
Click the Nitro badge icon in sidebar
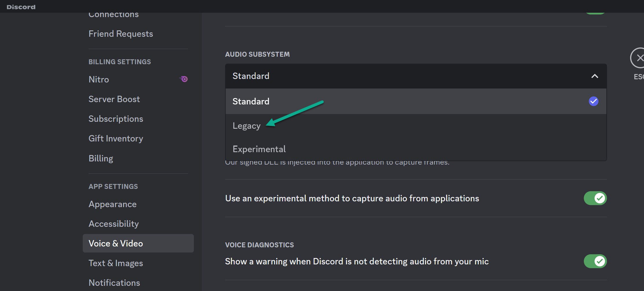183,79
